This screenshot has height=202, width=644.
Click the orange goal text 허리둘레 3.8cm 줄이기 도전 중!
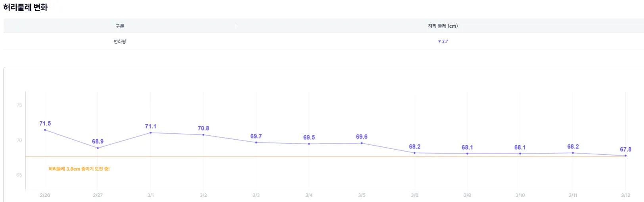79,169
